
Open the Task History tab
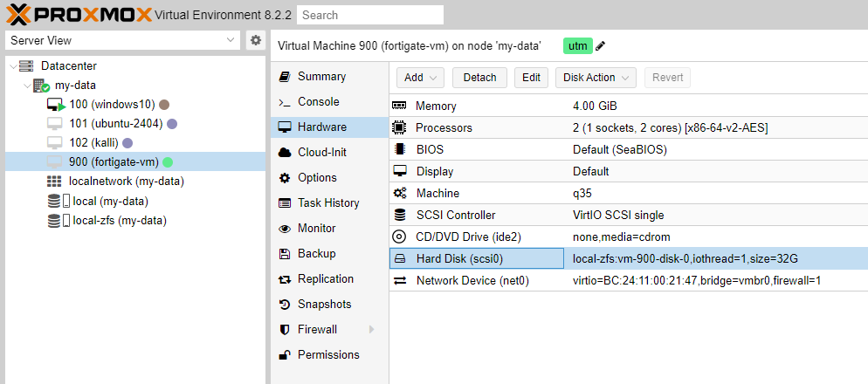(329, 203)
